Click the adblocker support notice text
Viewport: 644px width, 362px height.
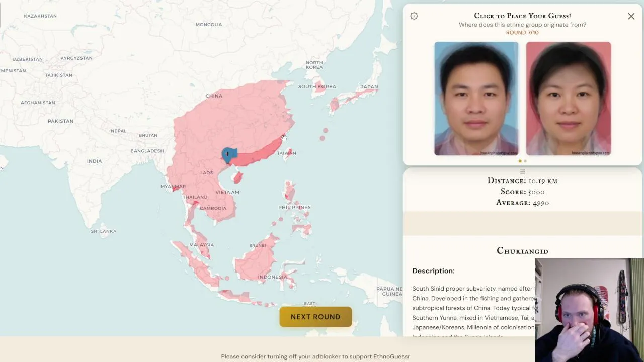(315, 356)
